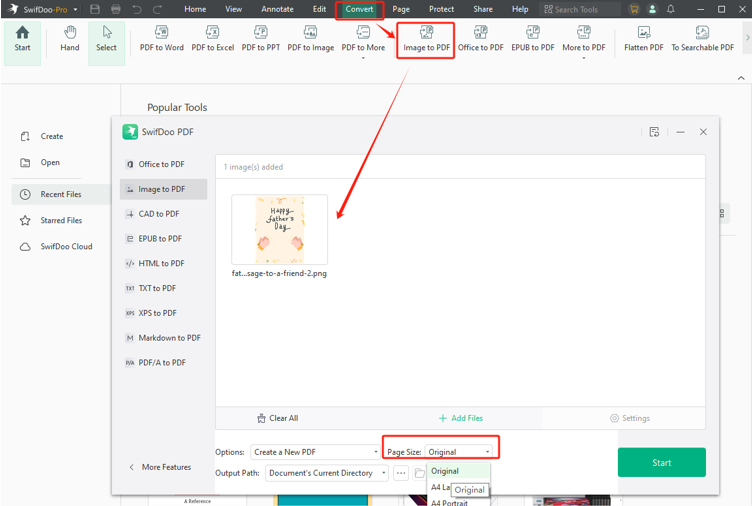Open the Create a New PDF dropdown
Image resolution: width=752 pixels, height=506 pixels.
click(315, 452)
